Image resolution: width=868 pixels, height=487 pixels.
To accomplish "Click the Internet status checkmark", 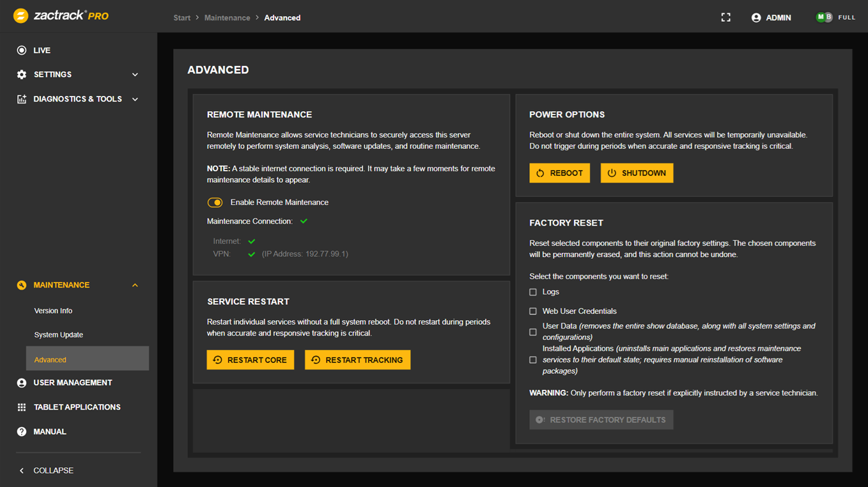I will click(x=252, y=242).
